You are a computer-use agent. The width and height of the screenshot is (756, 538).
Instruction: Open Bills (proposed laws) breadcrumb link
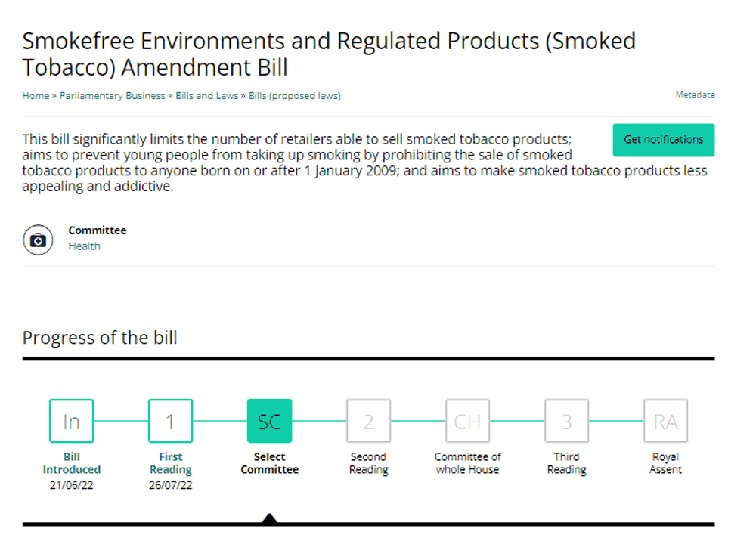click(295, 95)
